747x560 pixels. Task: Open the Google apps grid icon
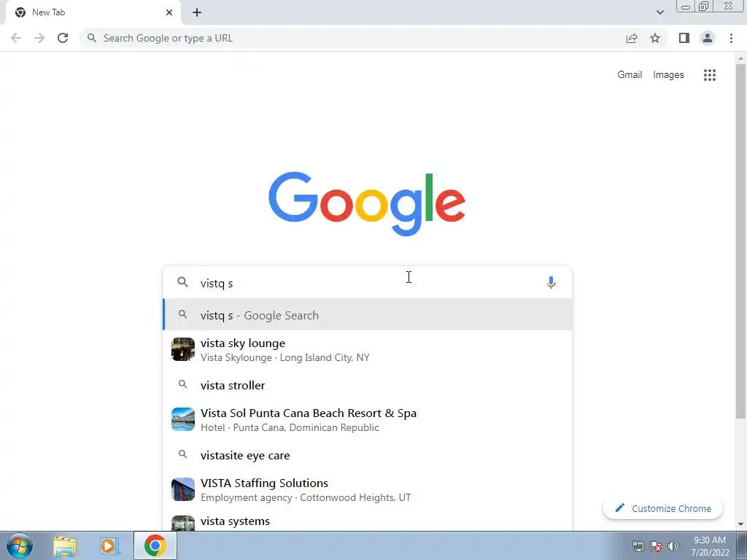[709, 75]
